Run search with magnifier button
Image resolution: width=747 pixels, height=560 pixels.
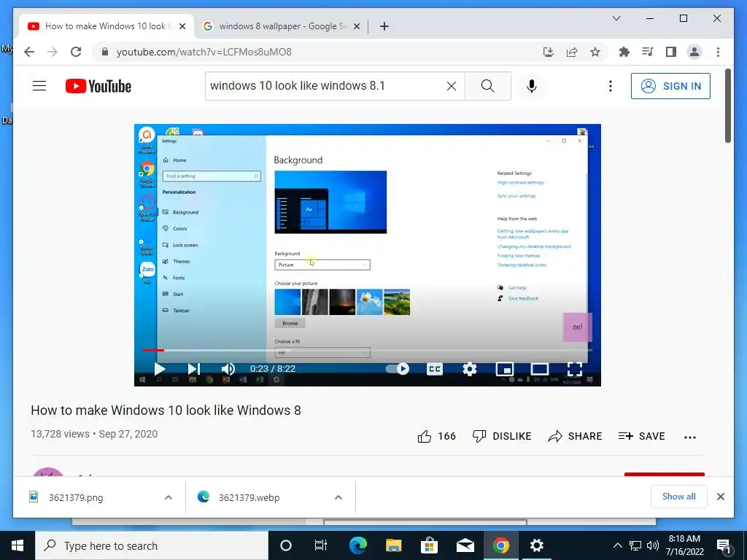click(487, 86)
